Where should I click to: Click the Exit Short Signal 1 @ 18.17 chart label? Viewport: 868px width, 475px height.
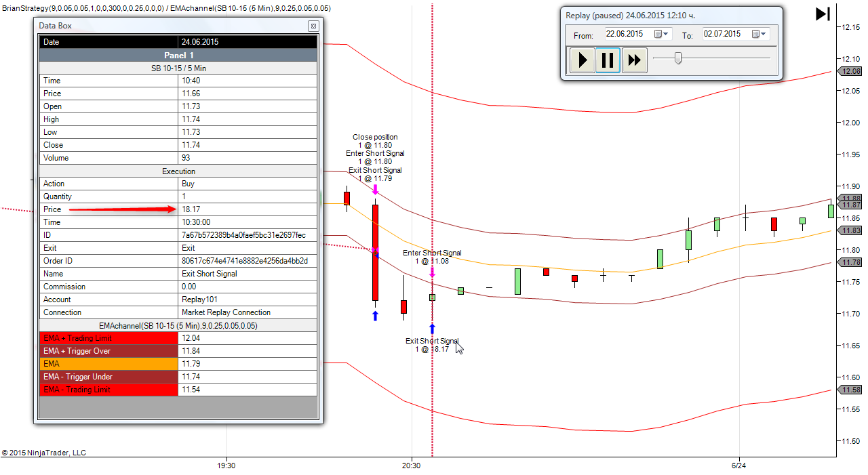432,345
